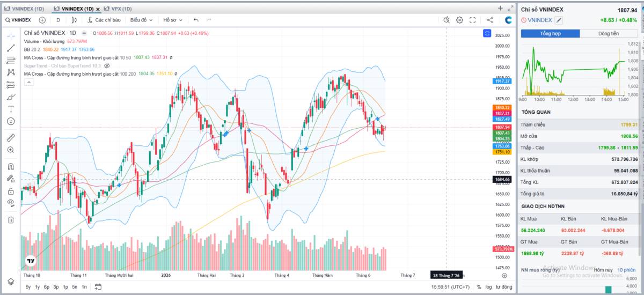Undo the last chart action

point(196,20)
